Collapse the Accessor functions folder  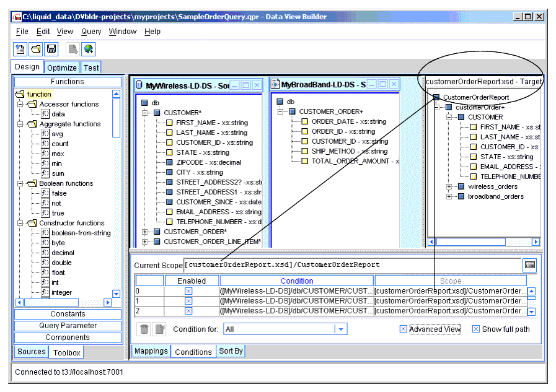pos(20,104)
